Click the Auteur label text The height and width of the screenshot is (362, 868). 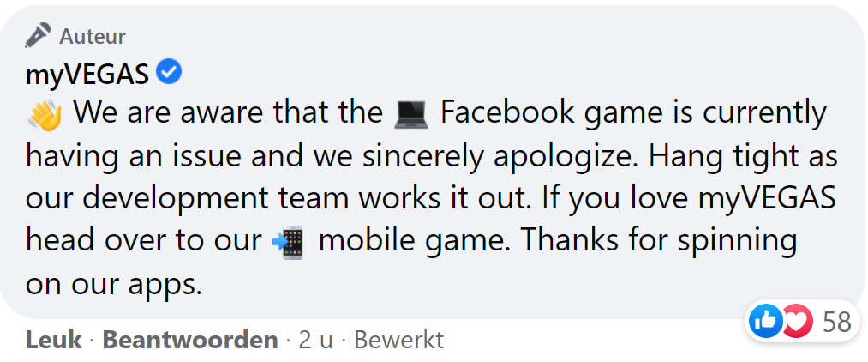click(x=93, y=36)
